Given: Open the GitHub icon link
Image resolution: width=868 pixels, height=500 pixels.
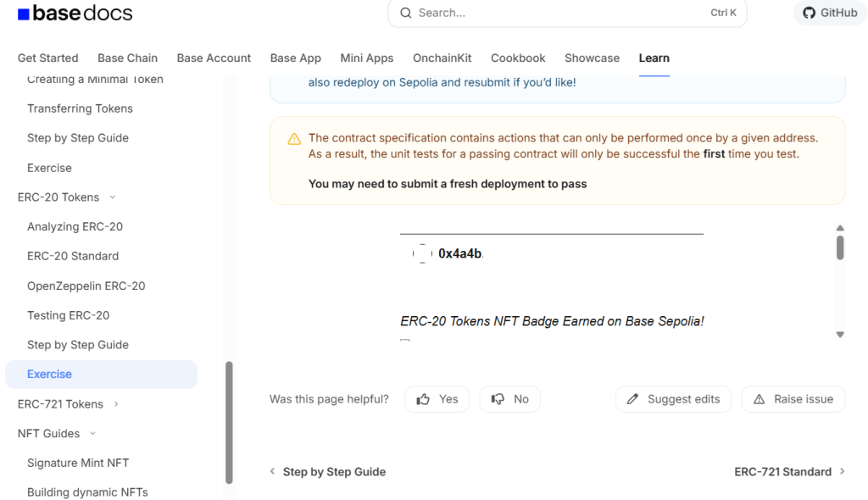Looking at the screenshot, I should pyautogui.click(x=809, y=13).
